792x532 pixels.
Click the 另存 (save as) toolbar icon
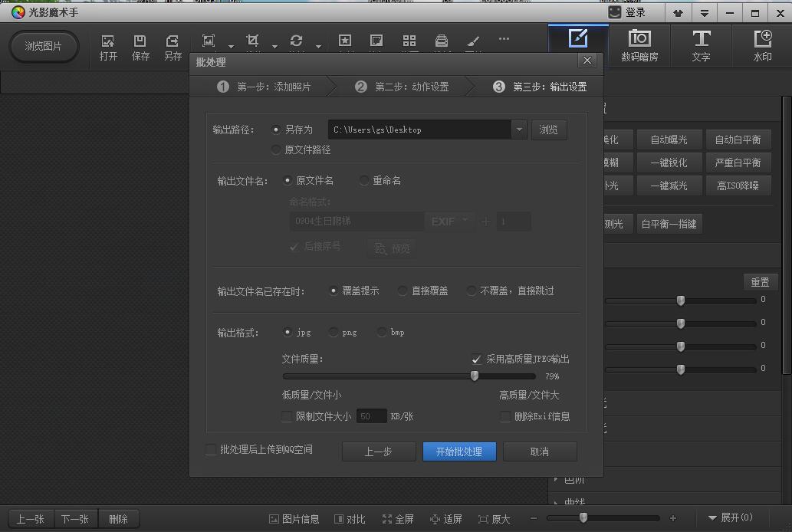click(x=173, y=47)
